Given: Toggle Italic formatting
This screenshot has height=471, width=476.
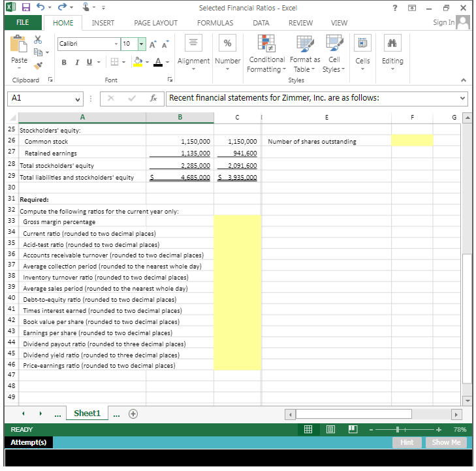Looking at the screenshot, I should click(77, 62).
